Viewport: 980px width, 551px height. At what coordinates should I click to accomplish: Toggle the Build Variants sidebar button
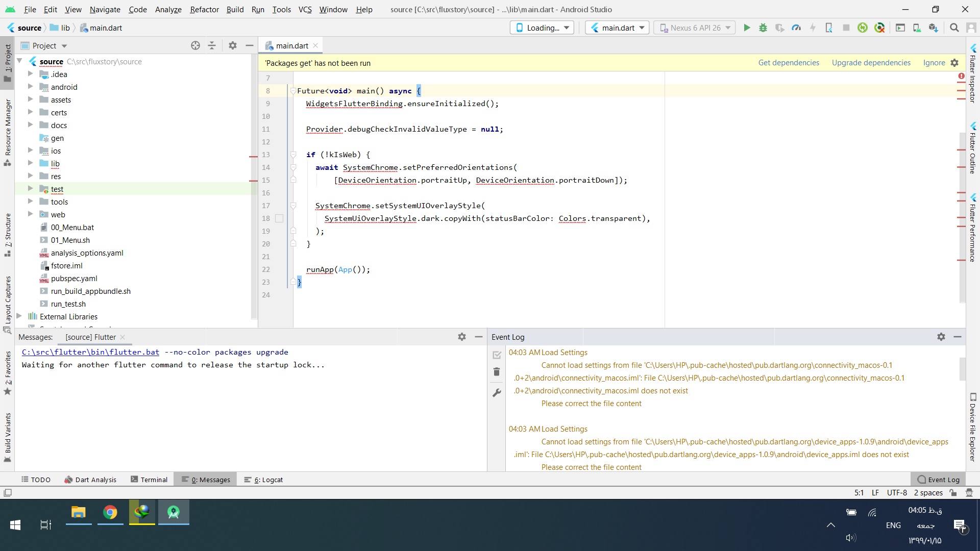click(x=8, y=437)
